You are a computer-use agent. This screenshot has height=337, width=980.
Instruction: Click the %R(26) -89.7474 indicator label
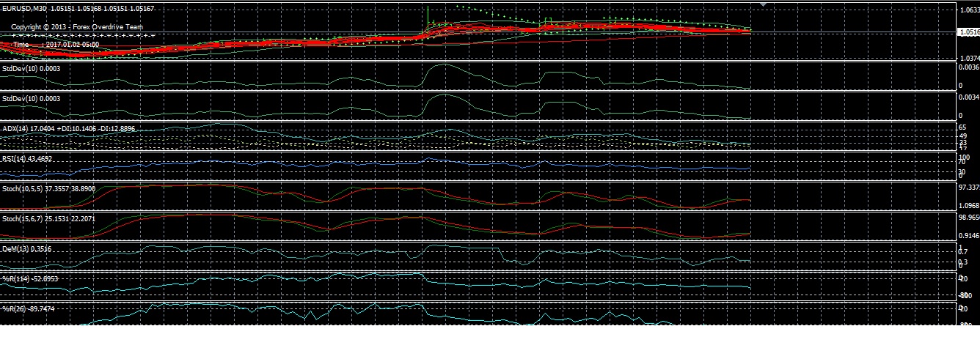coord(29,309)
